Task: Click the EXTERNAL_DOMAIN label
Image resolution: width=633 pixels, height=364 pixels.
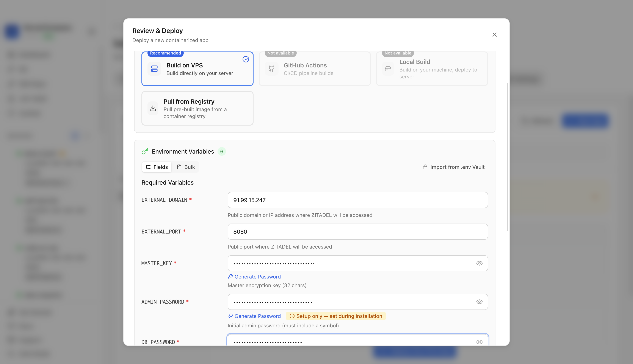Action: (164, 200)
